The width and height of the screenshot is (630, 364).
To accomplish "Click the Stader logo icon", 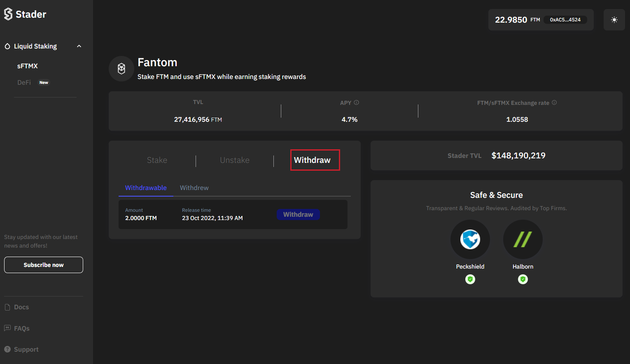I will 8,14.
